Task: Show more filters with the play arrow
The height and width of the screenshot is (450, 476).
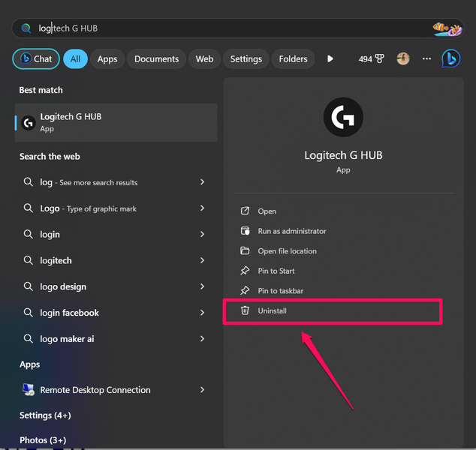Action: [x=330, y=58]
